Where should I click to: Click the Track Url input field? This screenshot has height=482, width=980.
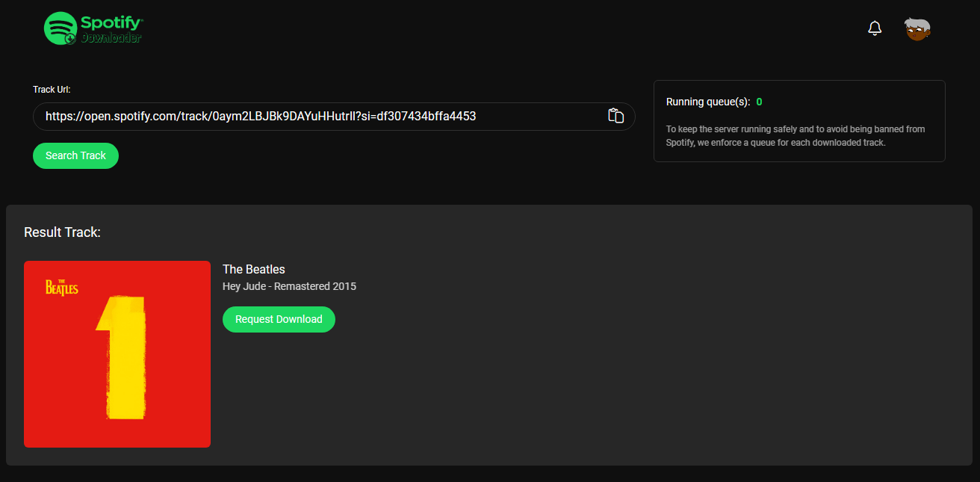(333, 116)
